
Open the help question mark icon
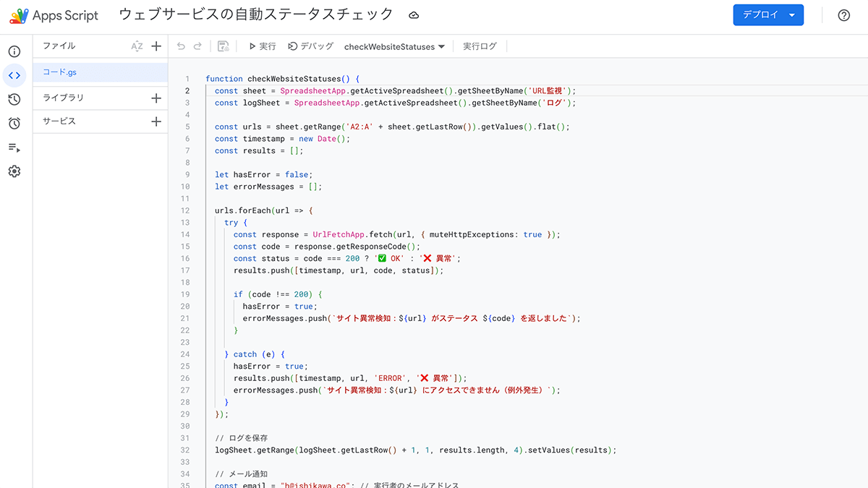click(x=843, y=15)
